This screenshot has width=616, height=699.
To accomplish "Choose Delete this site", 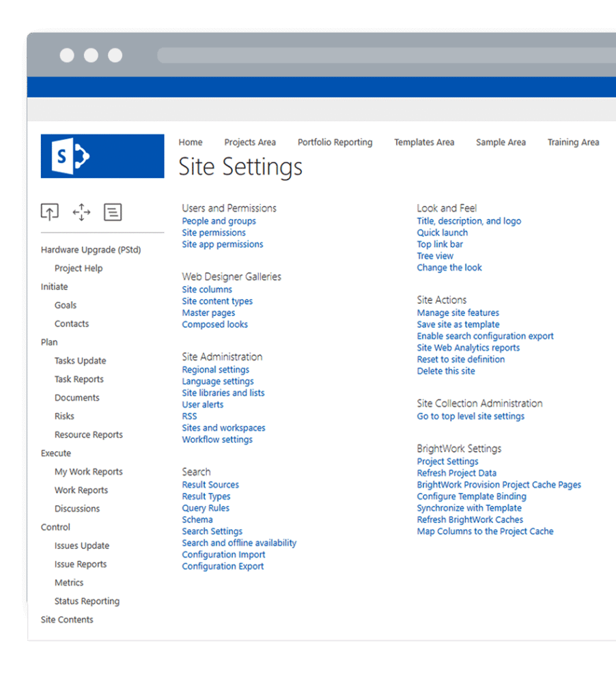I will coord(446,371).
